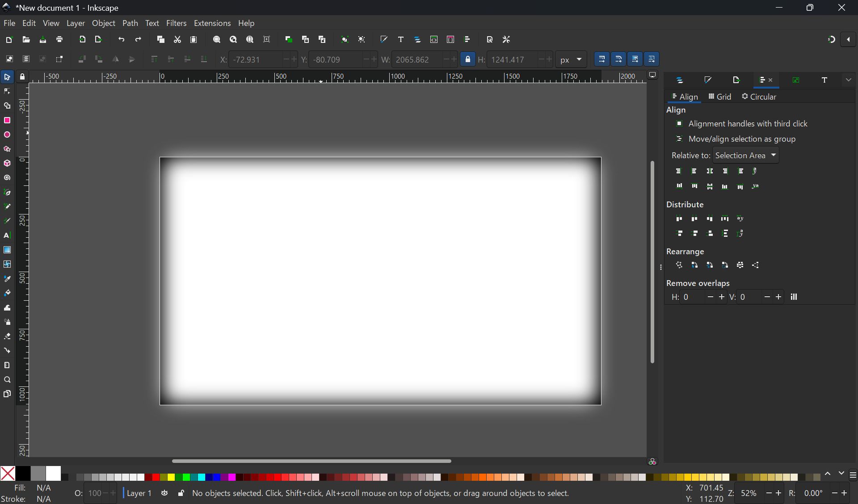Choose the Spiral tool
The width and height of the screenshot is (858, 504).
pos(7,178)
